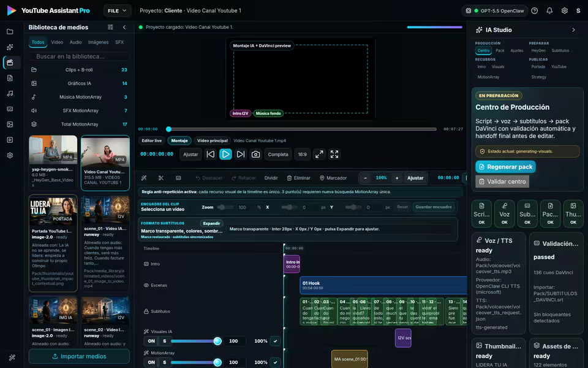
Task: Click the Validar centro button
Action: [502, 182]
